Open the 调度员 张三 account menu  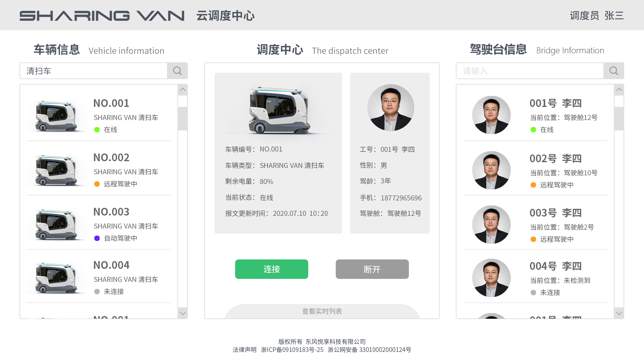click(596, 15)
